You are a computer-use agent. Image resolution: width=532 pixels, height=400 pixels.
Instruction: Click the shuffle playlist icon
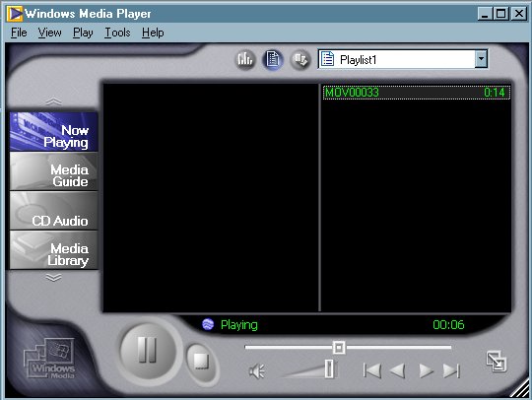tap(300, 60)
